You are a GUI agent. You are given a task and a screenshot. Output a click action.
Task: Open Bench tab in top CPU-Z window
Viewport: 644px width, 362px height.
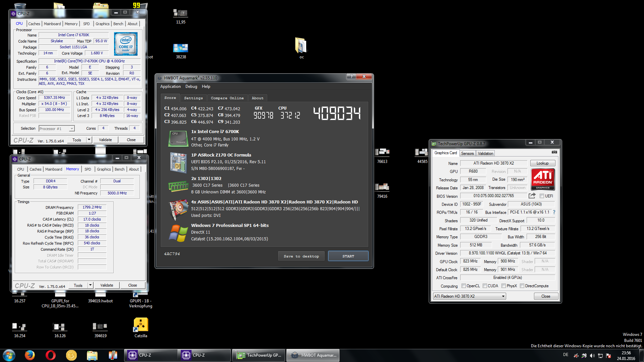coord(118,24)
